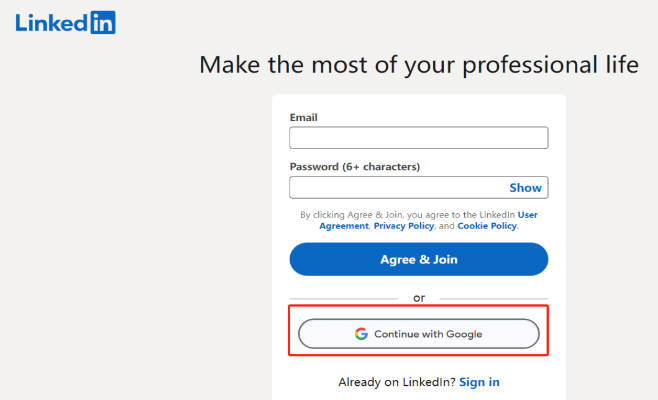The width and height of the screenshot is (658, 400).
Task: Click the divider line right of 'or'
Action: (494, 299)
